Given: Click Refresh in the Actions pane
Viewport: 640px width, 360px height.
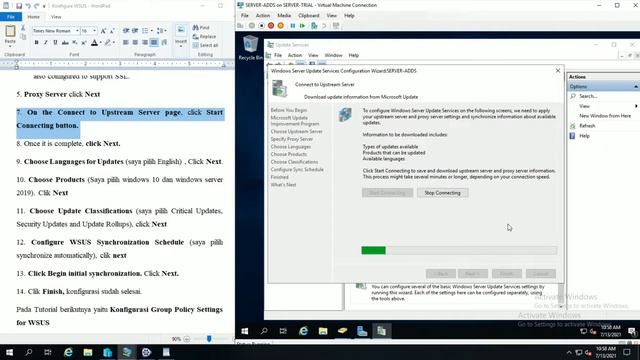Looking at the screenshot, I should pos(587,126).
